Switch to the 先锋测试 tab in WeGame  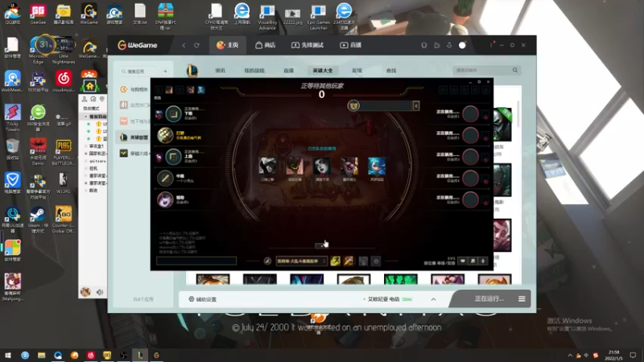tap(308, 45)
